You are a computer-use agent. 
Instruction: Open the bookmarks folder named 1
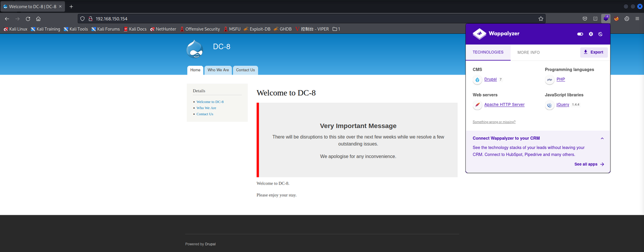coord(336,29)
